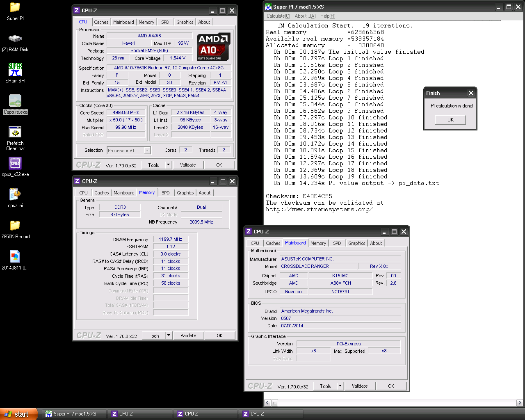The height and width of the screenshot is (420, 525).
Task: Open Graphics tab in Memory CPU-Z window
Action: click(x=185, y=193)
